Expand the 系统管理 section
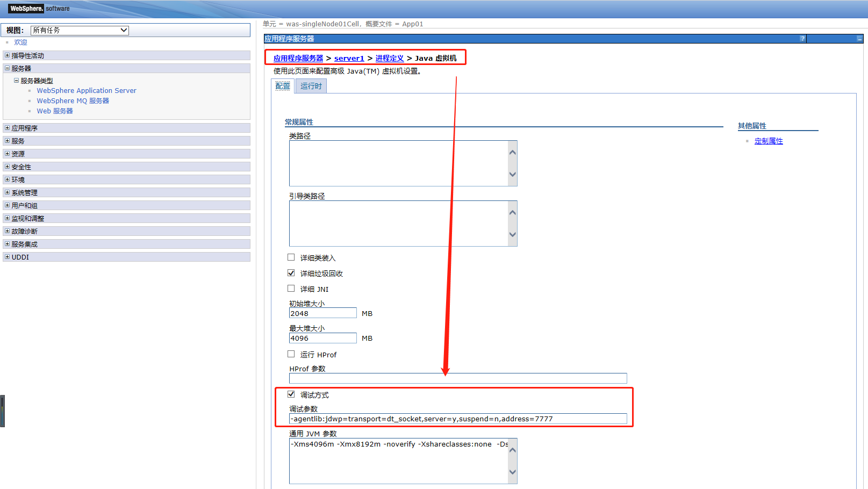868x489 pixels. pos(7,192)
